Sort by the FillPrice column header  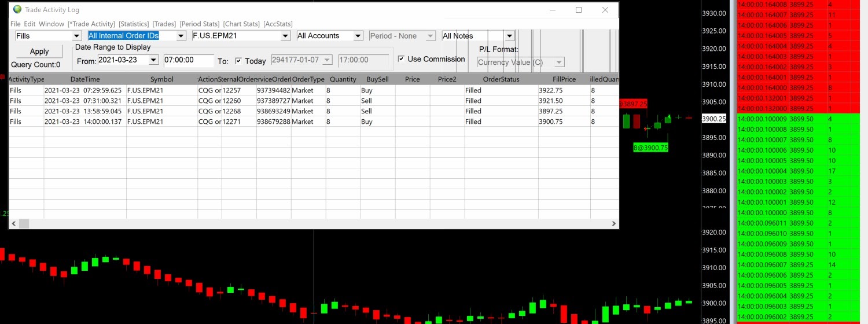pos(564,79)
